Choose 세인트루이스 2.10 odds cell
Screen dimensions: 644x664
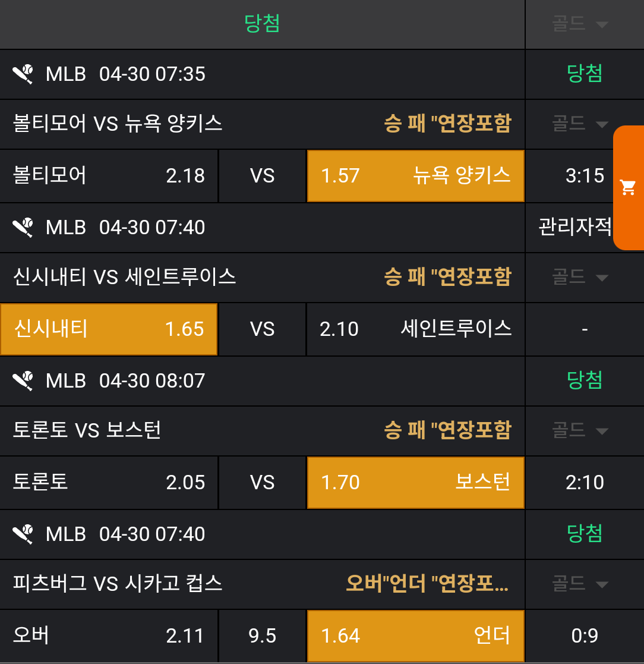[x=415, y=329]
